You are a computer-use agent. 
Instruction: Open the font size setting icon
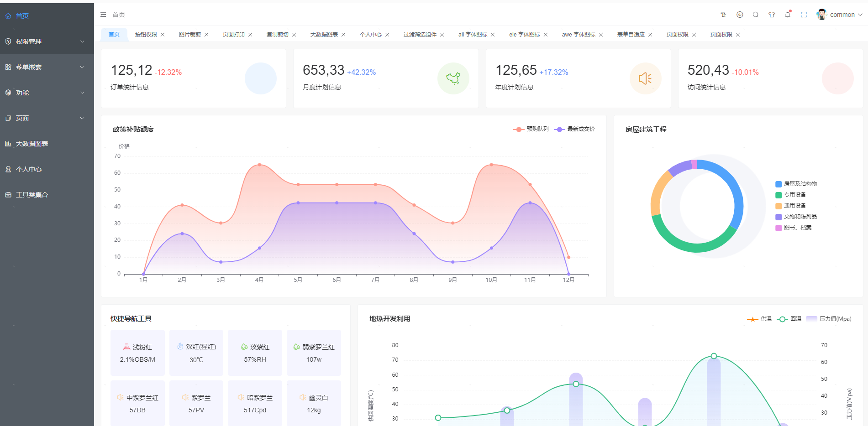[723, 15]
